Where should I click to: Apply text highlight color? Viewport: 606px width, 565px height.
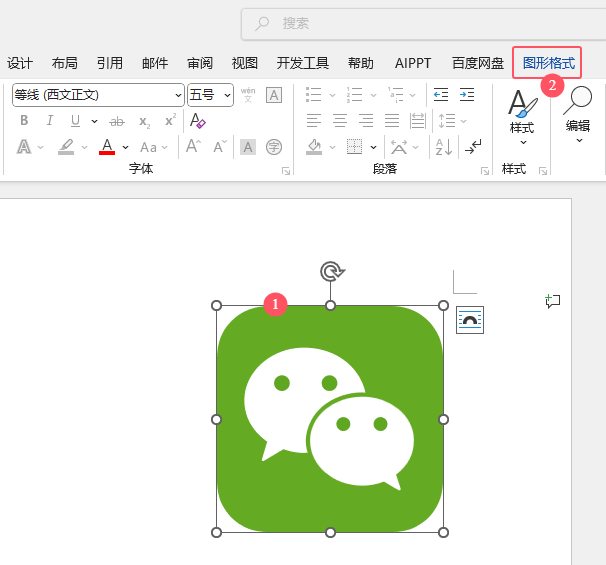click(66, 147)
